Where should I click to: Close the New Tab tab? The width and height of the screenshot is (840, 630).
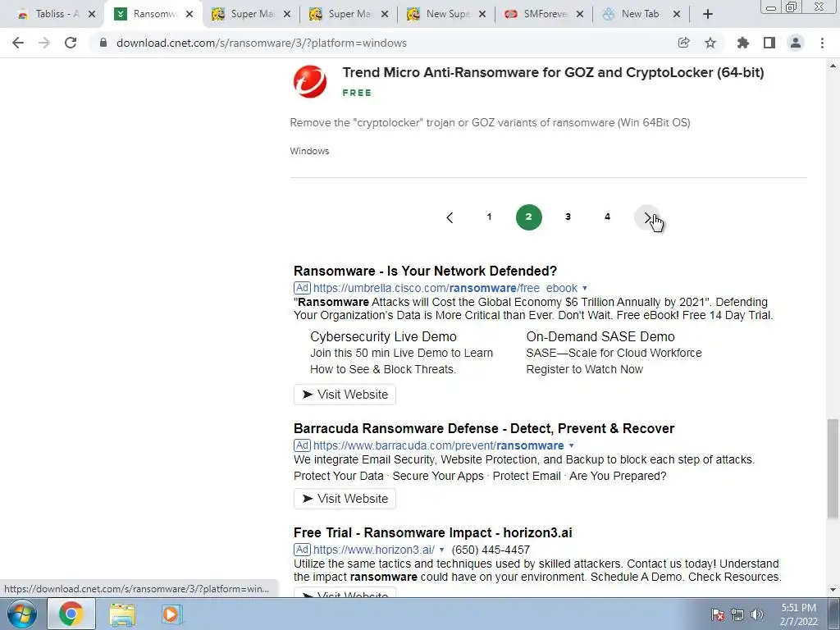click(x=677, y=15)
